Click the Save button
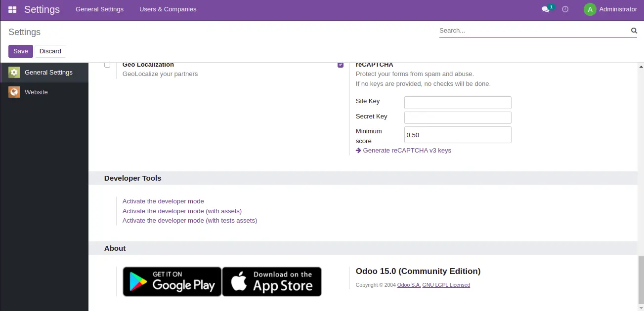This screenshot has height=311, width=644. (21, 51)
